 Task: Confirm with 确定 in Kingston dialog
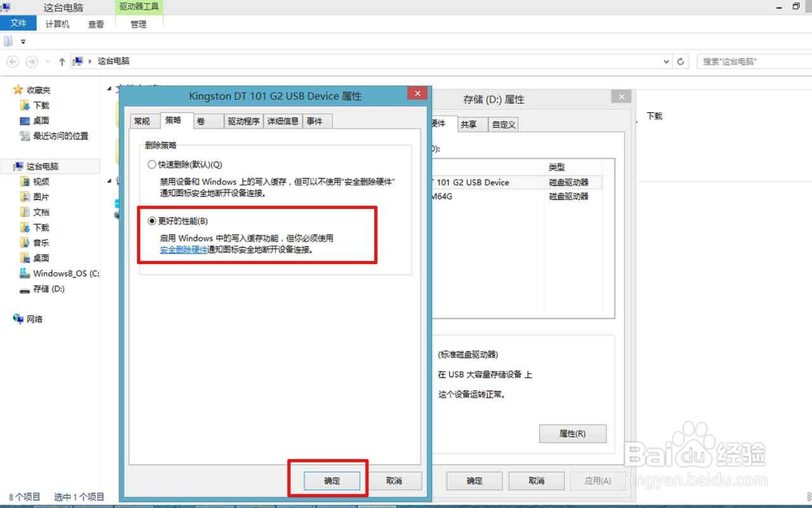point(332,480)
